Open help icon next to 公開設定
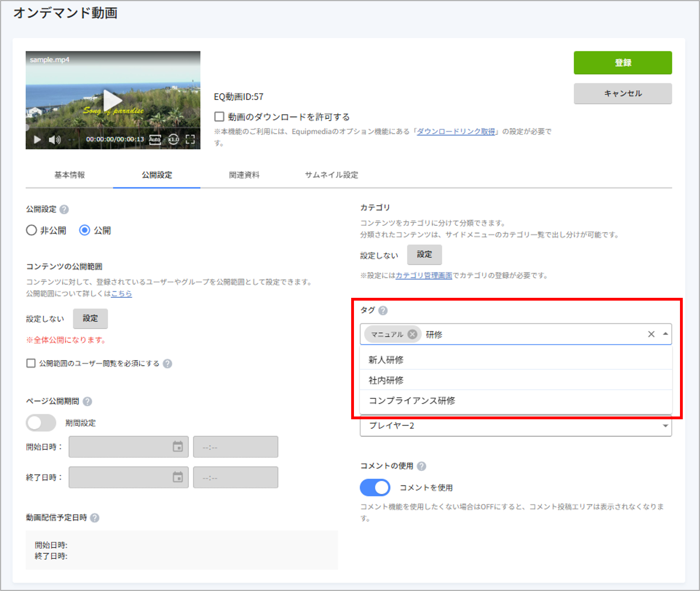 click(x=64, y=209)
